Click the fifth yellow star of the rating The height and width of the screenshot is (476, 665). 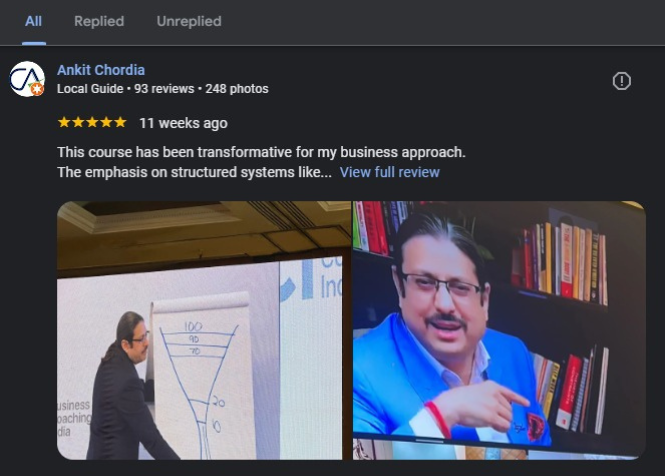[x=120, y=122]
